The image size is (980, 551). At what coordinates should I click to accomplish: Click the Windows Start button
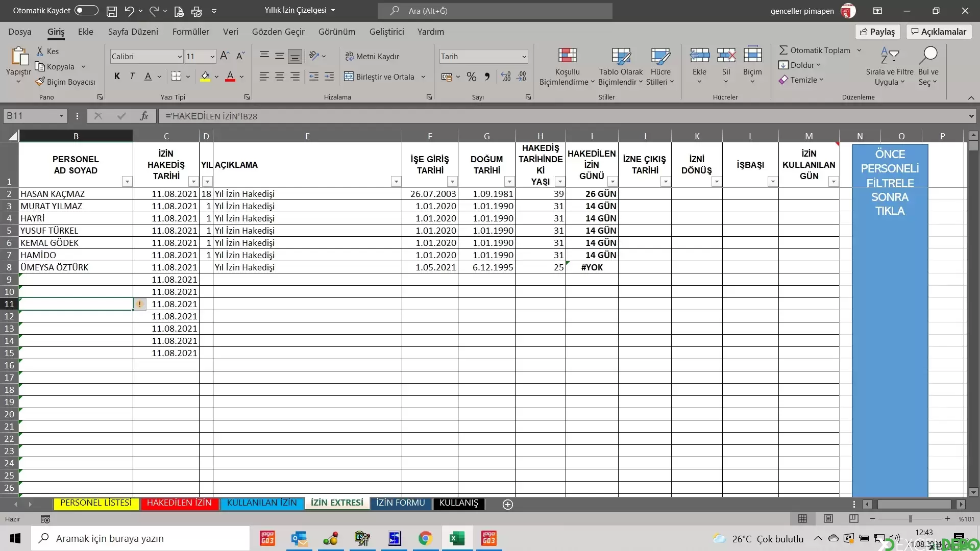[15, 538]
